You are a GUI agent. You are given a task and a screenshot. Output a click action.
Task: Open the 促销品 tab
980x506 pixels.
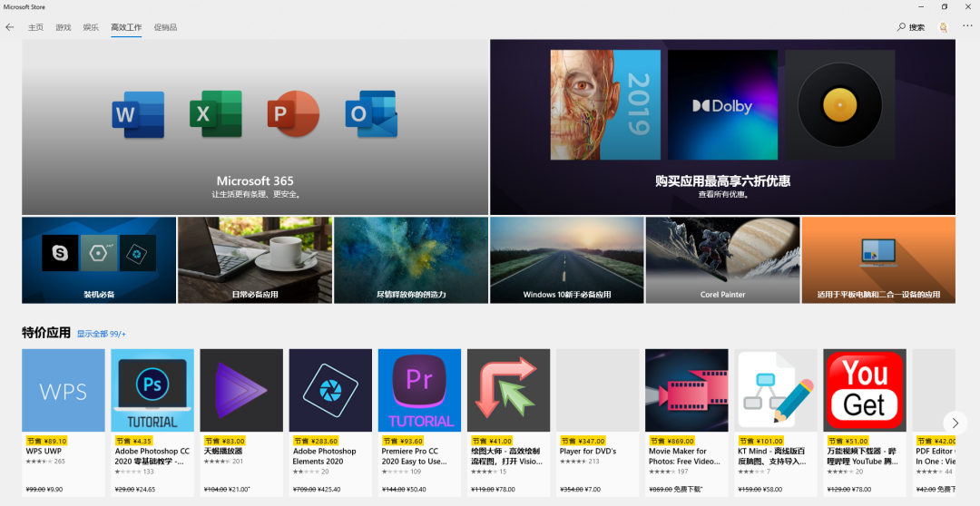[x=166, y=27]
